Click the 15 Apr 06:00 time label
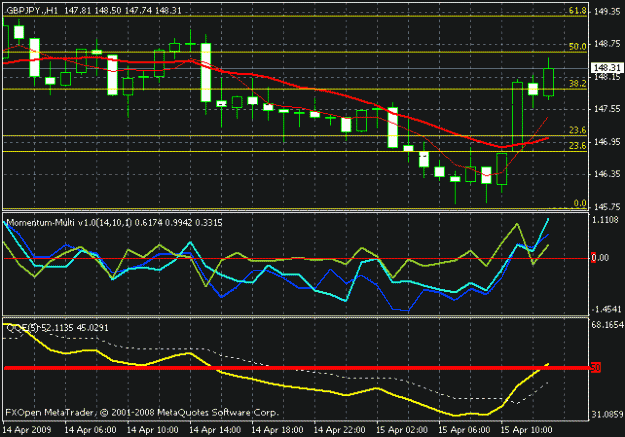625x437 pixels. (x=464, y=430)
